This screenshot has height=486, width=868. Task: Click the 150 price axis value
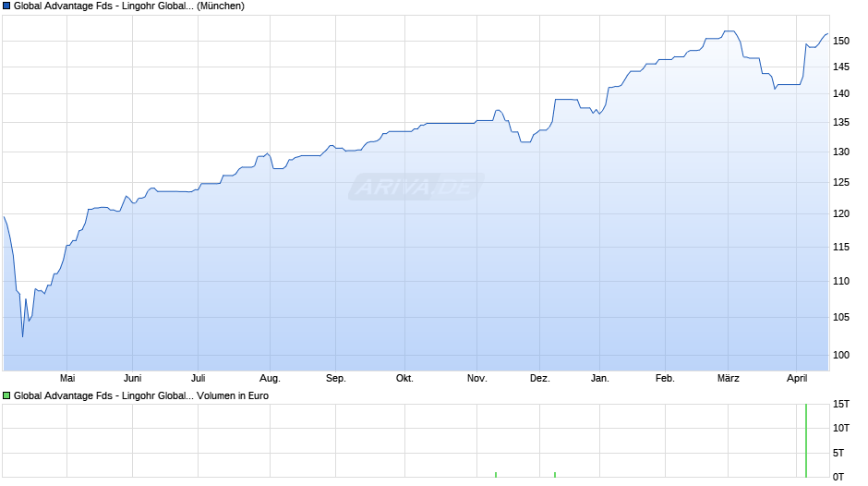[841, 41]
